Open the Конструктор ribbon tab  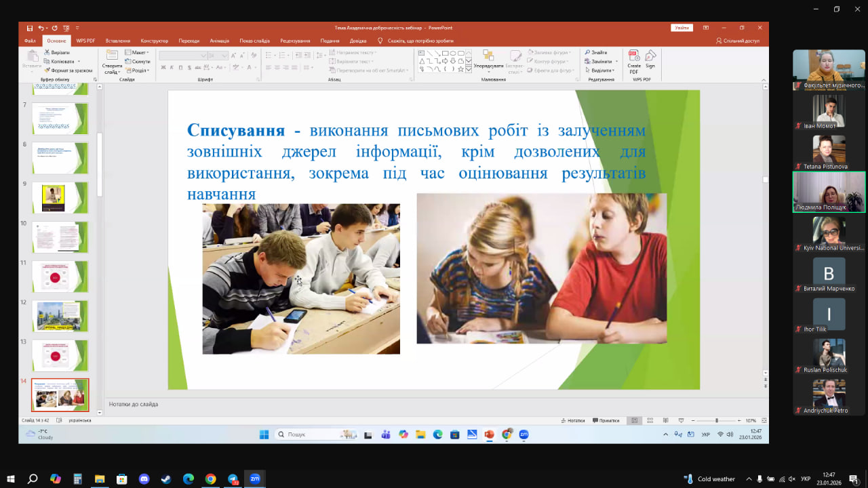(154, 41)
